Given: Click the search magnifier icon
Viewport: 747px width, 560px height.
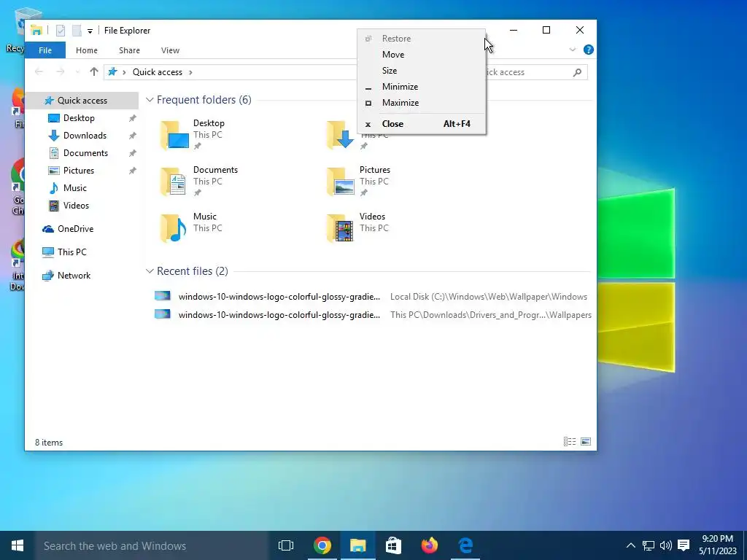Looking at the screenshot, I should (x=578, y=72).
